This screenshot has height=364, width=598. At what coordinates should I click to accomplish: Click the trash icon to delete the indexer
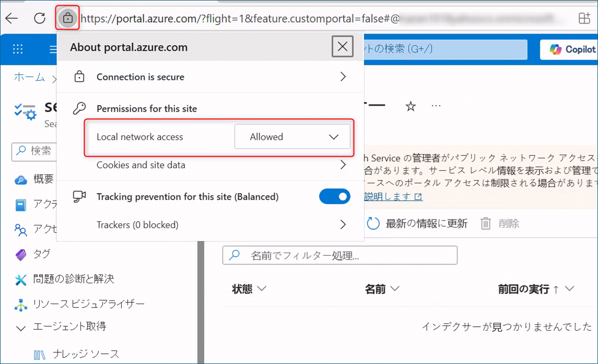pyautogui.click(x=486, y=224)
